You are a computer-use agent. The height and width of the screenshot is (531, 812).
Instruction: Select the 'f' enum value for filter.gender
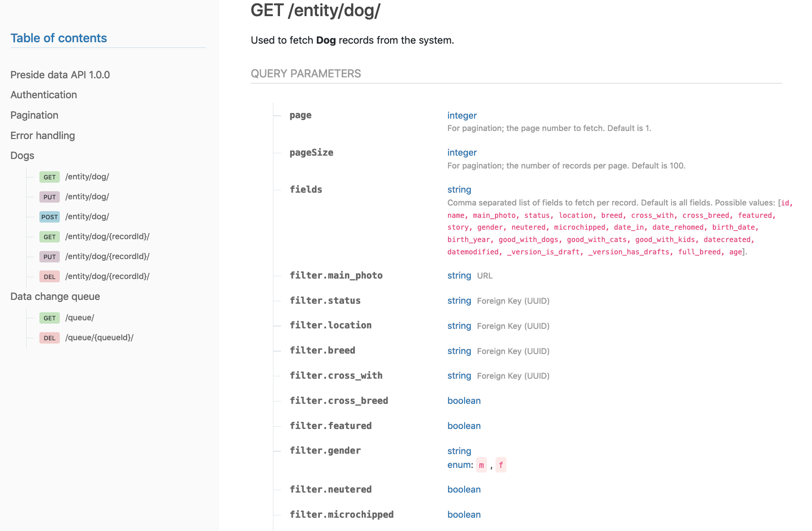pos(501,465)
